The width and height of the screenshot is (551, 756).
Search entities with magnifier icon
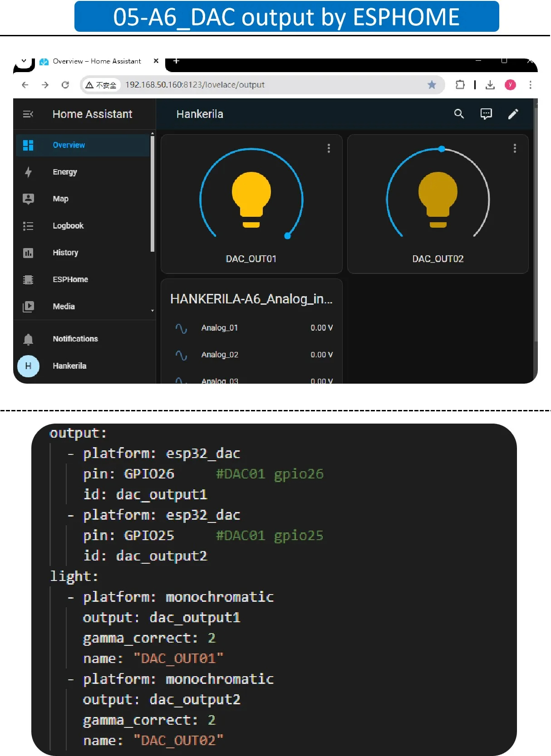point(459,114)
